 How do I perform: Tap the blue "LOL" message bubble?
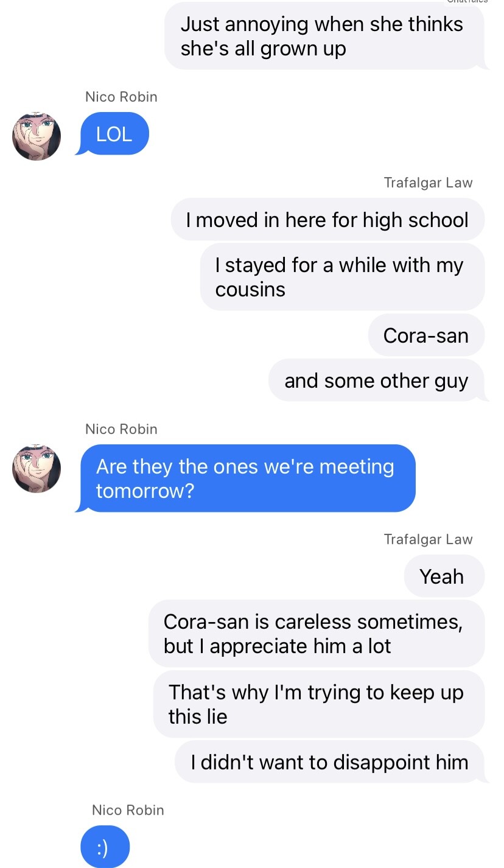click(114, 134)
